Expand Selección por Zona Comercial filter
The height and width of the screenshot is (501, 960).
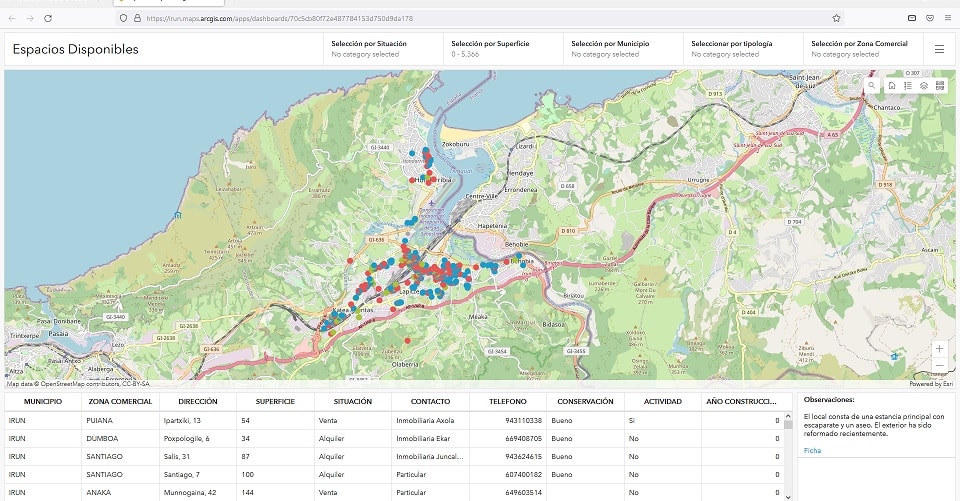click(863, 49)
